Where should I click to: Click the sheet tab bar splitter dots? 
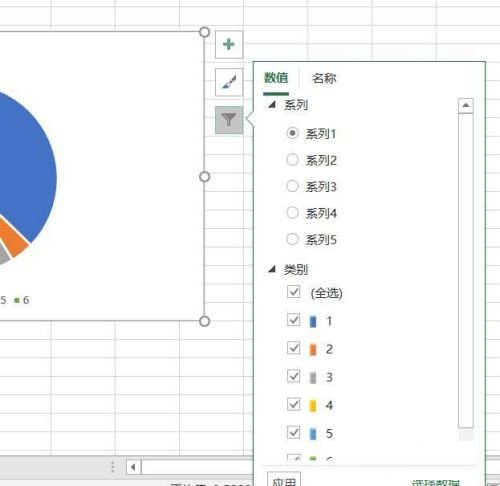click(x=112, y=467)
